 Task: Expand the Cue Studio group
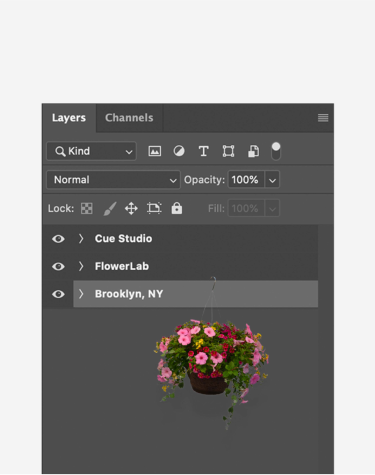pos(81,239)
